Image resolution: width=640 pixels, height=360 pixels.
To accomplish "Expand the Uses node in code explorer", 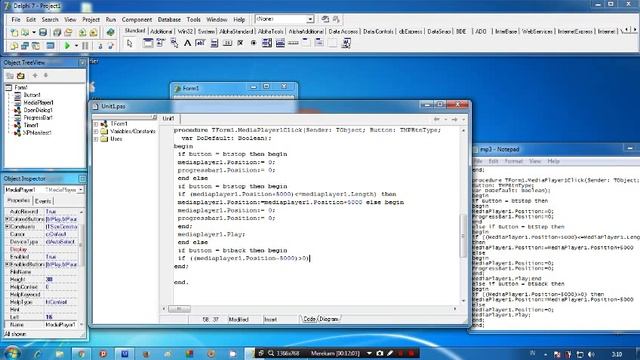I will pyautogui.click(x=96, y=139).
